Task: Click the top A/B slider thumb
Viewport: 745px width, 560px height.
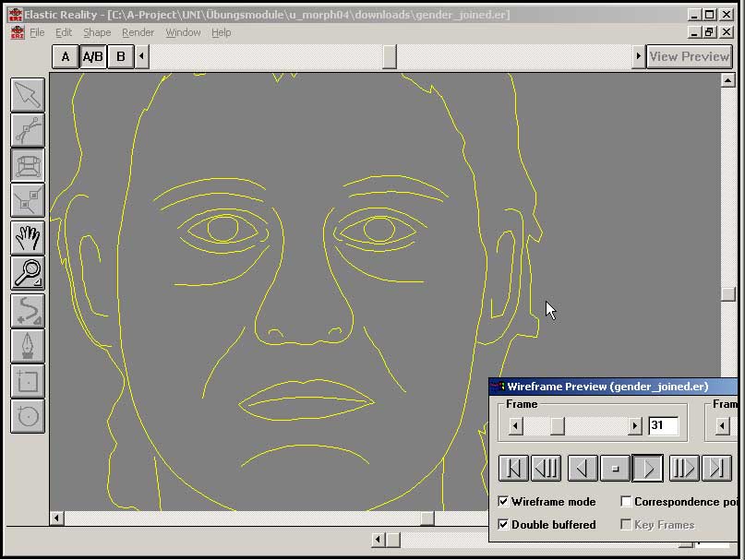Action: [x=390, y=57]
